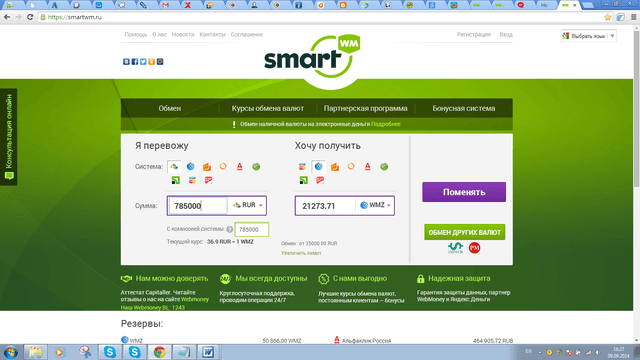
Task: Open first Skype icon in taskbar
Action: 109,352
